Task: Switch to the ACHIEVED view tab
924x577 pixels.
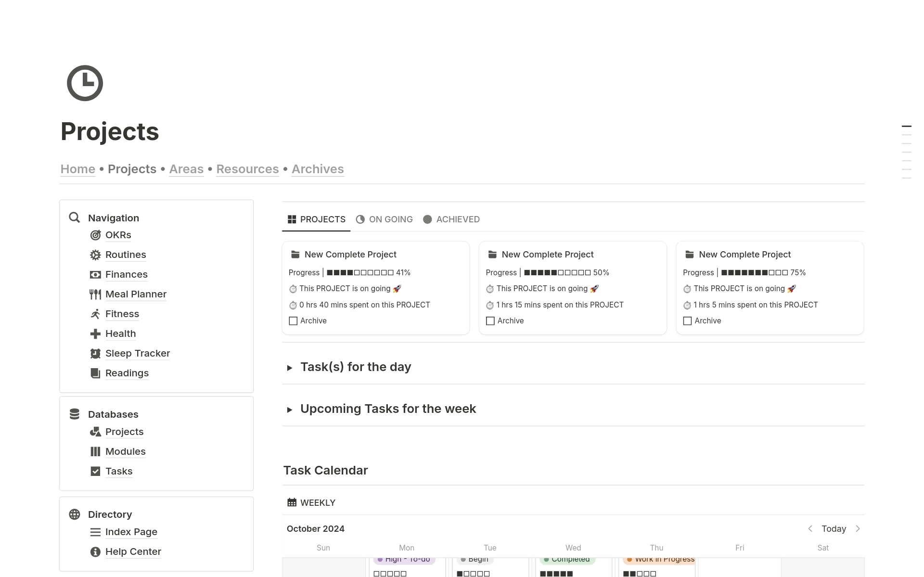Action: [x=451, y=219]
